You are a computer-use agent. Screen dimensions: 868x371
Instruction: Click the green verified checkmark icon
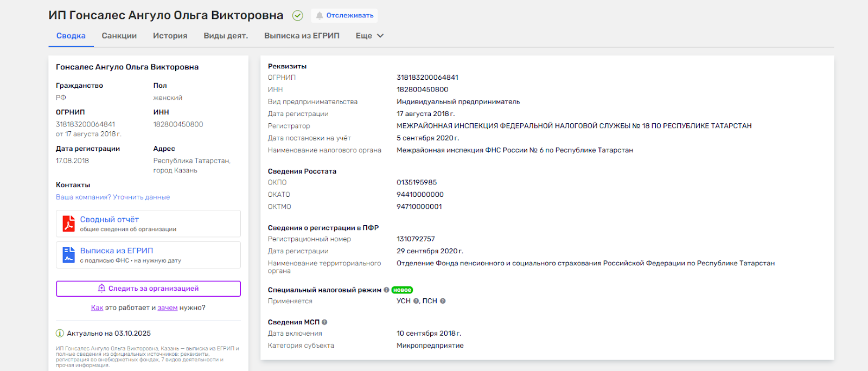298,16
